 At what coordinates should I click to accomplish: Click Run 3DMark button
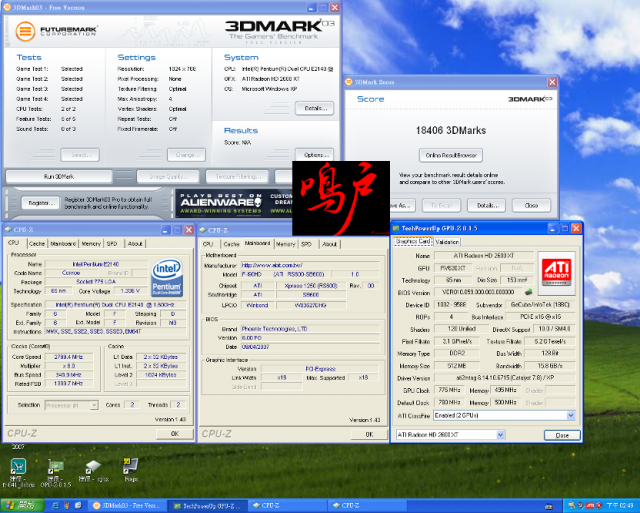click(59, 176)
